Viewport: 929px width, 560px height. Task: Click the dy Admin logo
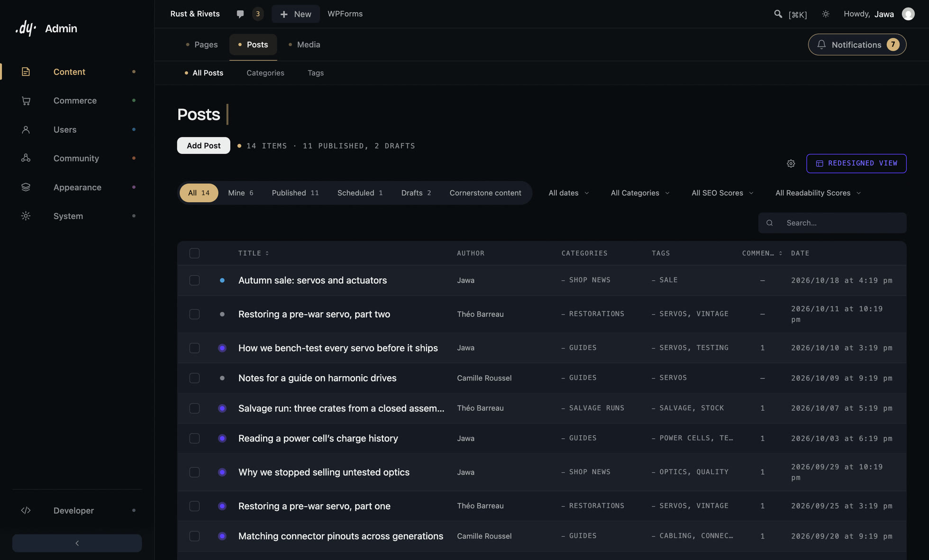coord(46,28)
